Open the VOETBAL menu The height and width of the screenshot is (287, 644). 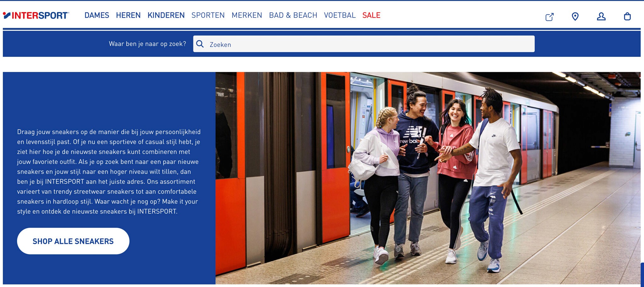(x=340, y=15)
